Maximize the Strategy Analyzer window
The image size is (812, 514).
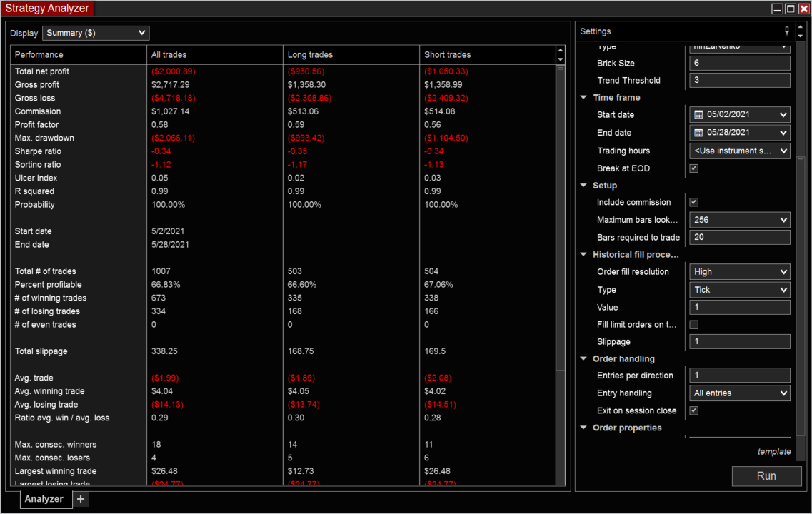[791, 9]
